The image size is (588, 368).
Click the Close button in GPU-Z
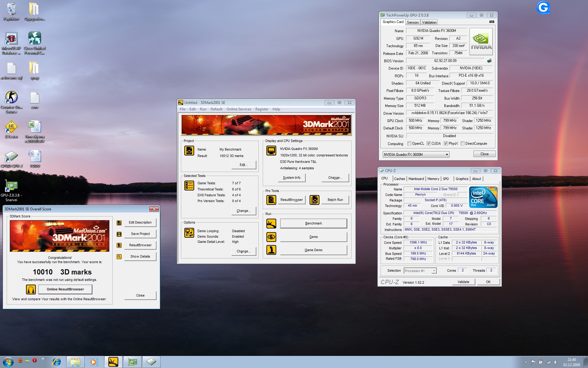coord(484,154)
